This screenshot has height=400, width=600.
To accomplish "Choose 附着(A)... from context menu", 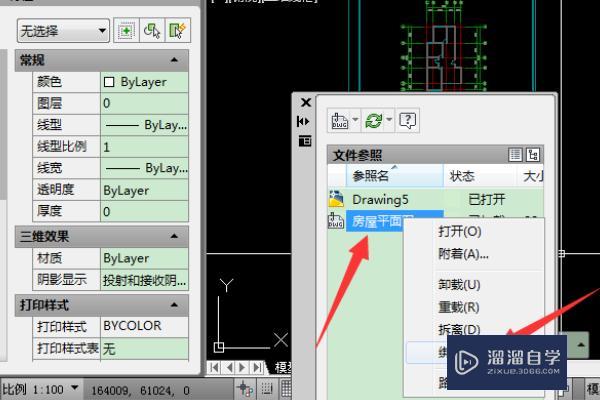I will pyautogui.click(x=463, y=254).
